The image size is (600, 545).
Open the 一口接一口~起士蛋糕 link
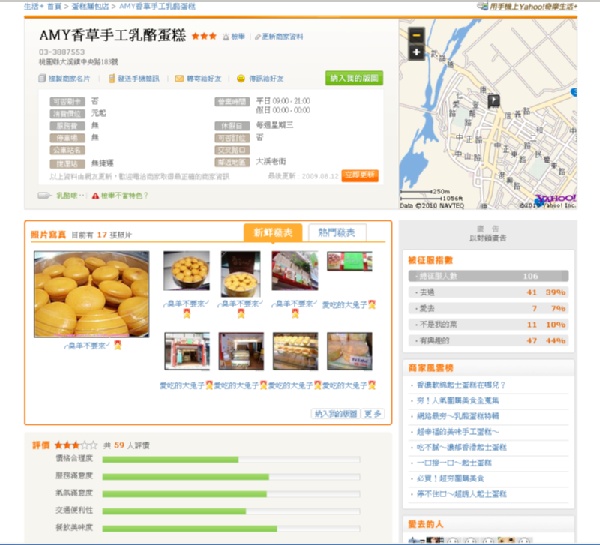[454, 463]
